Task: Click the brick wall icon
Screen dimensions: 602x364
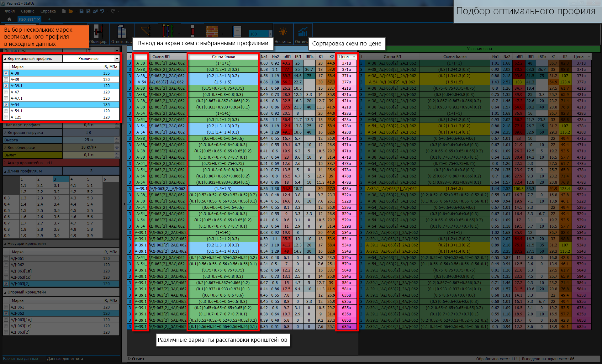Action: click(x=212, y=31)
